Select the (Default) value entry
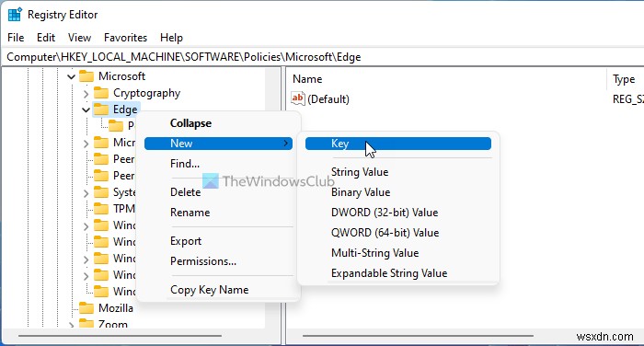Image resolution: width=644 pixels, height=346 pixels. coord(328,99)
